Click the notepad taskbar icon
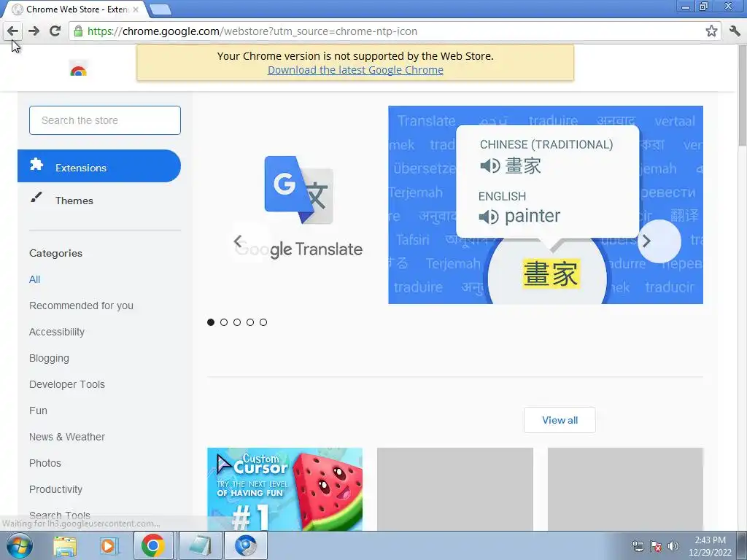Viewport: 747px width, 560px height. coord(200,546)
